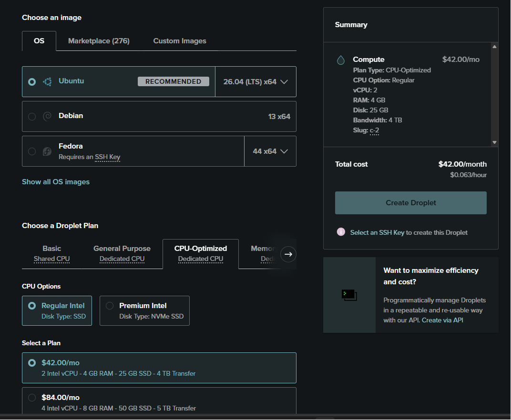
Task: Click the Ubuntu logo icon
Action: tap(47, 82)
